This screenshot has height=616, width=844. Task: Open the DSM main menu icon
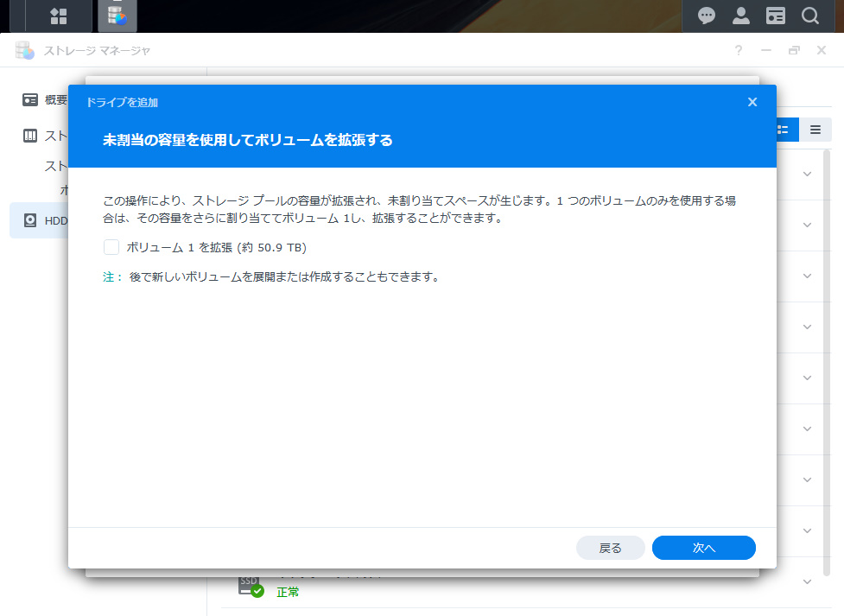tap(59, 16)
